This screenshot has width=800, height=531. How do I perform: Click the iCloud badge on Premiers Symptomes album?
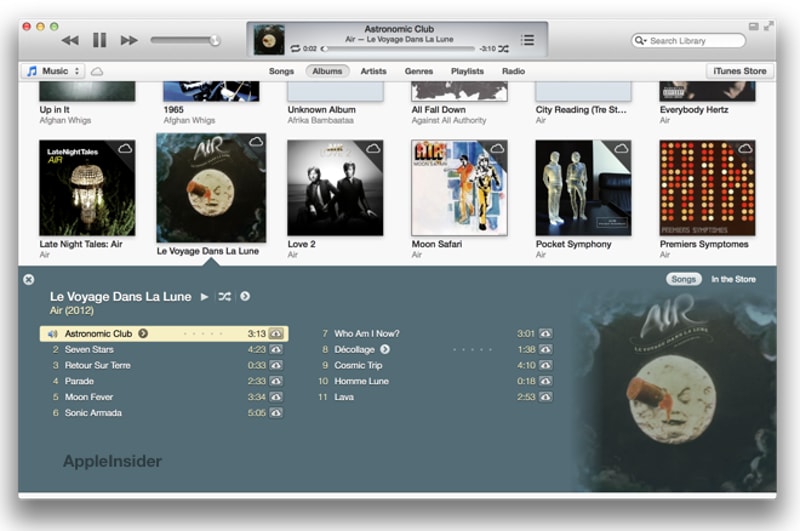click(745, 148)
